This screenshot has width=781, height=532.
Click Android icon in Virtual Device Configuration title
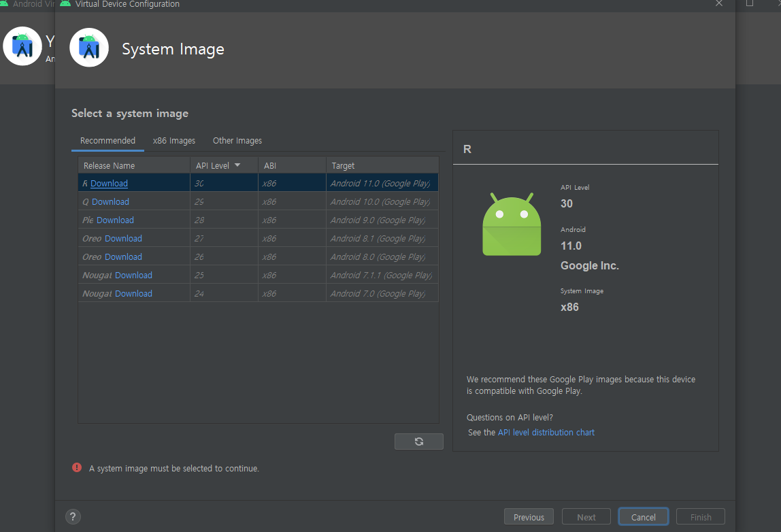click(65, 3)
